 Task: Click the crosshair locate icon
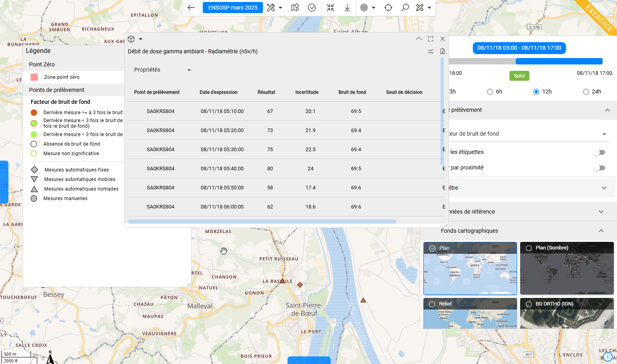(388, 8)
